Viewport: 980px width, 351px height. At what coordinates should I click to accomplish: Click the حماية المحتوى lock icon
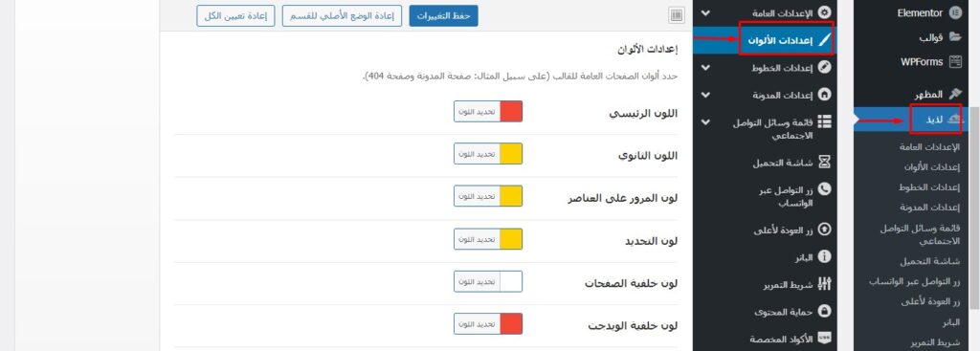click(824, 311)
